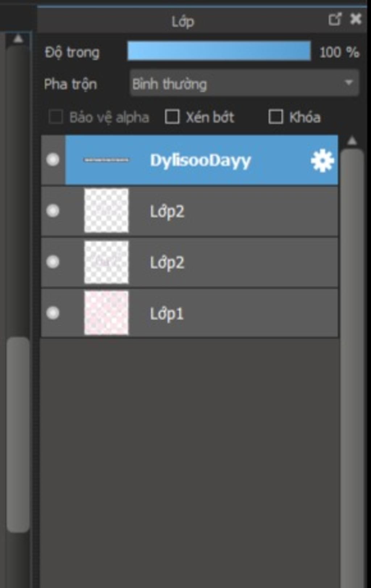Click the thumbnail of the upper Lớp2 layer
The width and height of the screenshot is (371, 588).
pyautogui.click(x=106, y=210)
